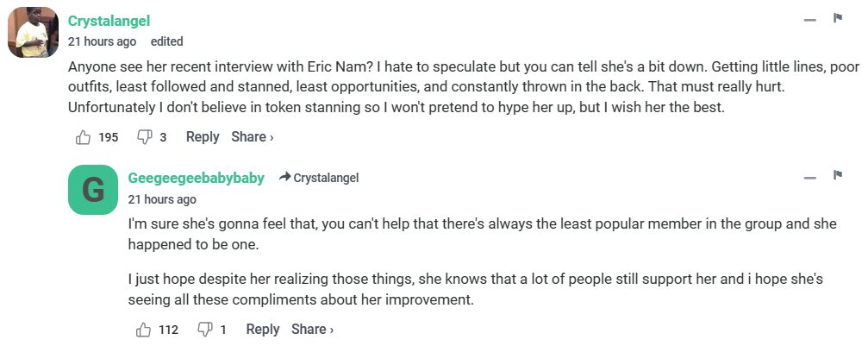
Task: Expand Share menu on Geegeegeebabybaby's reply
Action: pyautogui.click(x=312, y=329)
